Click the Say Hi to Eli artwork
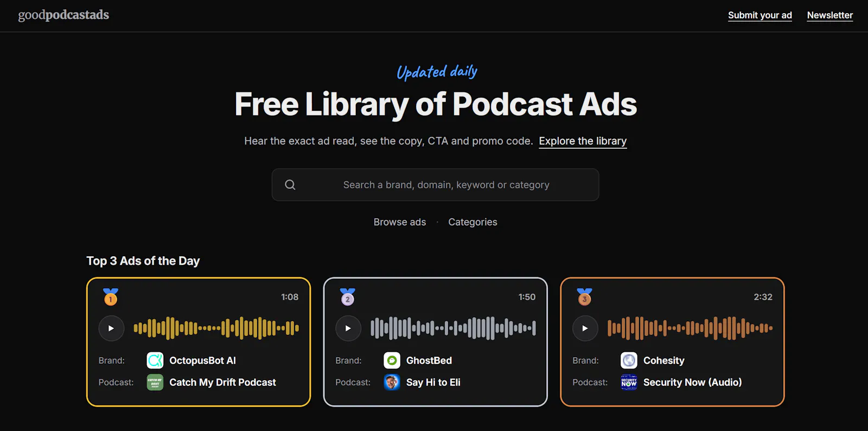 click(392, 382)
